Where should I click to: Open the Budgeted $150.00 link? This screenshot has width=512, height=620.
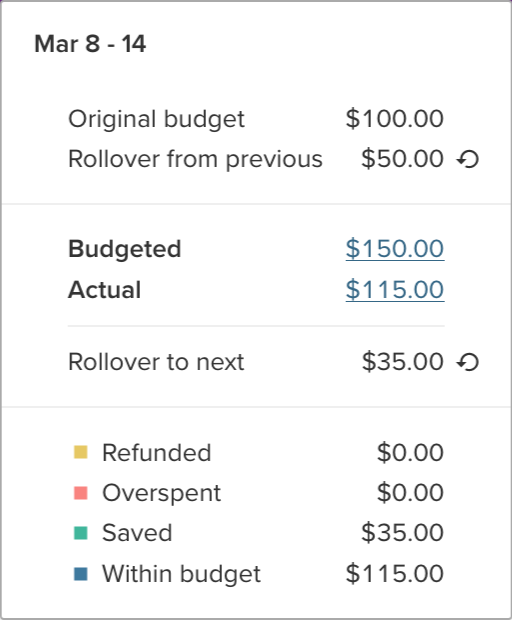(x=395, y=249)
